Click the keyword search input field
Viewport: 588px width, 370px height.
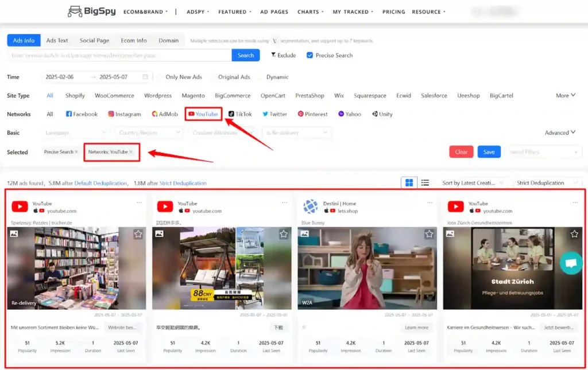tap(115, 55)
